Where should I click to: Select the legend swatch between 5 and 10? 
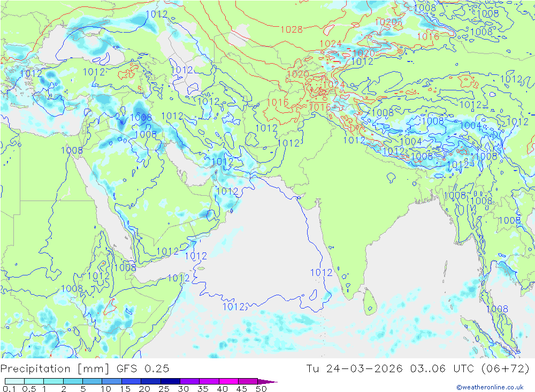point(93,381)
